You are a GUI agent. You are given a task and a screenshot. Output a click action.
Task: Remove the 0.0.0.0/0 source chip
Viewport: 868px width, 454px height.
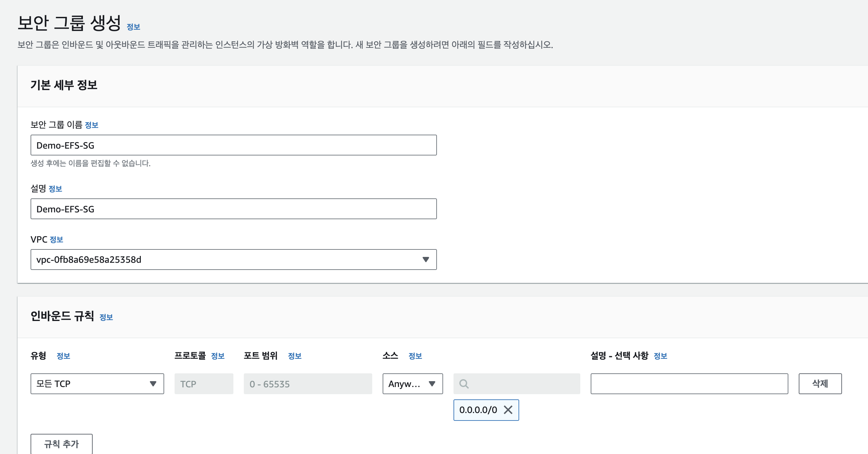pos(508,410)
